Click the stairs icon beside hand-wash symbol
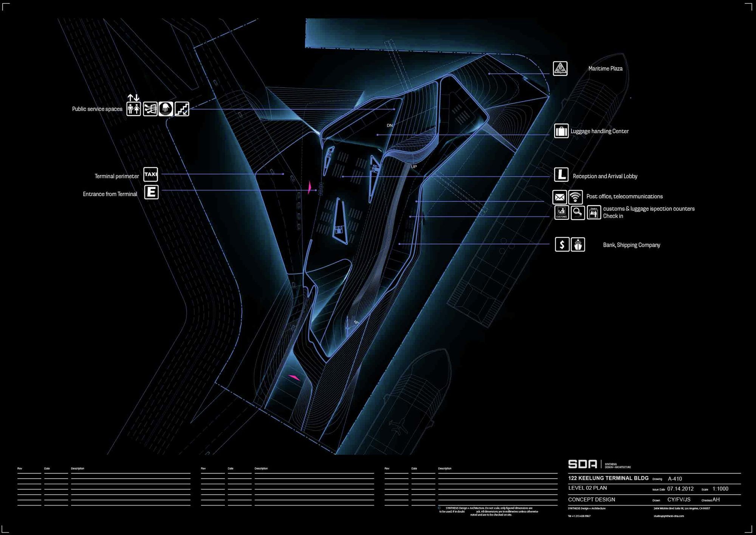Viewport: 756px width, 535px height. point(182,109)
